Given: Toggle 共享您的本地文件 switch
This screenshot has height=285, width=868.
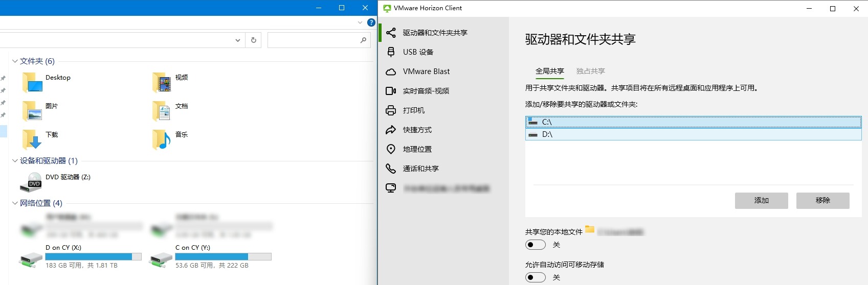Looking at the screenshot, I should click(x=536, y=245).
